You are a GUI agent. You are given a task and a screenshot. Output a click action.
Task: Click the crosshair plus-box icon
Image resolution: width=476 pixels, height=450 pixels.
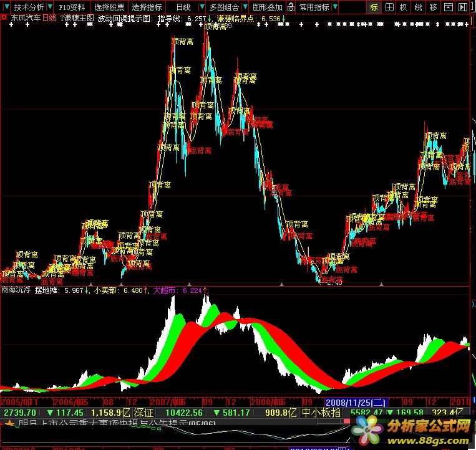click(x=389, y=7)
